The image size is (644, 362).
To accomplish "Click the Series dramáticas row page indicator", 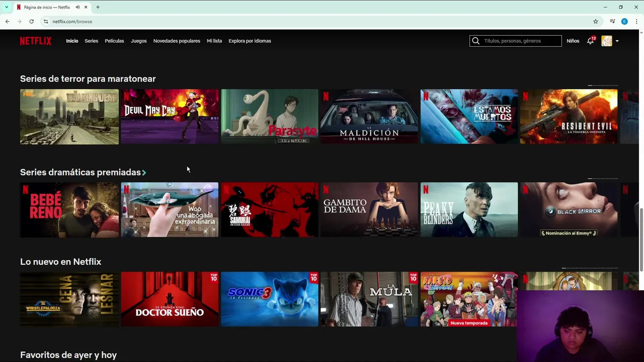I will click(x=603, y=179).
